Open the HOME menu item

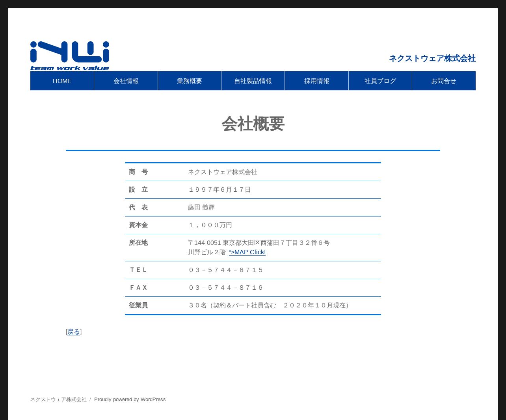pos(62,81)
